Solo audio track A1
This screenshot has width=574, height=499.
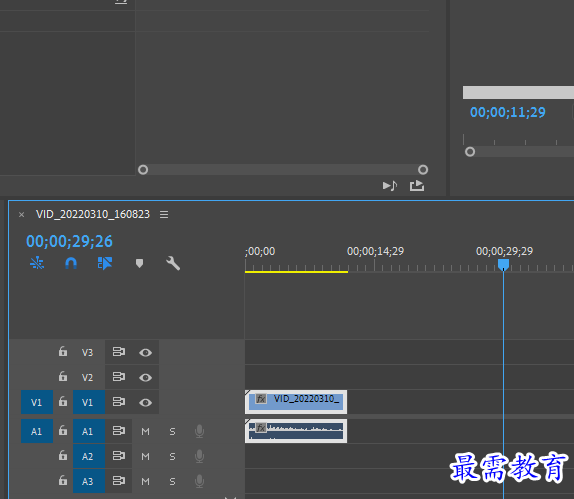click(x=172, y=432)
